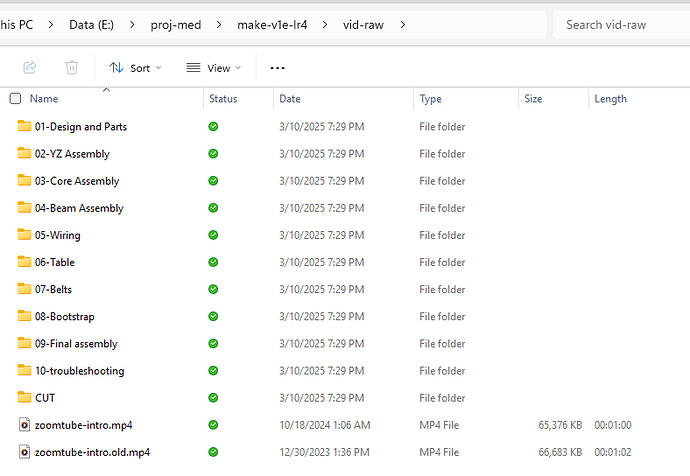The image size is (690, 476).
Task: Click the 05-Wiring folder icon
Action: click(x=25, y=235)
